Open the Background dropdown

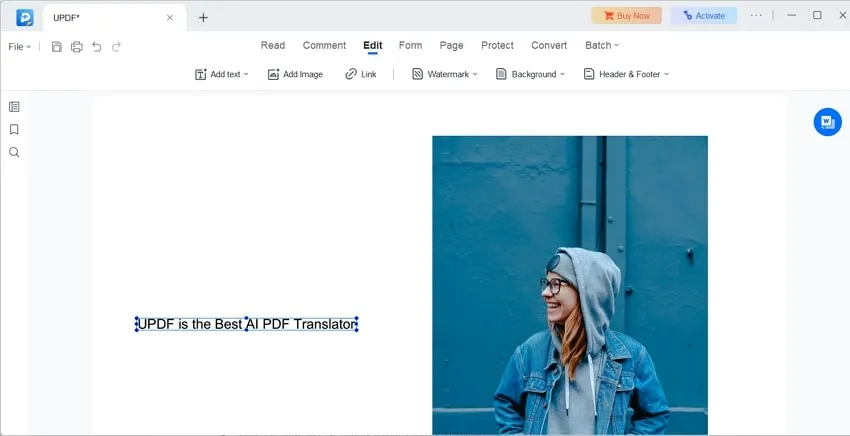530,74
